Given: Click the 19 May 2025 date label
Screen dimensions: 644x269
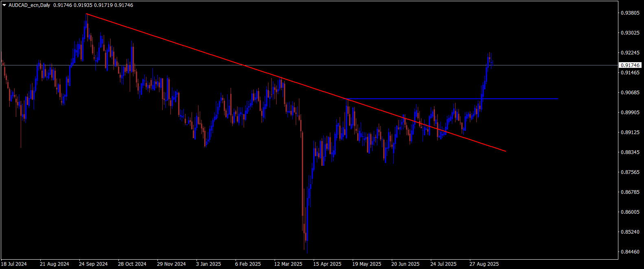Looking at the screenshot, I should [x=367, y=264].
